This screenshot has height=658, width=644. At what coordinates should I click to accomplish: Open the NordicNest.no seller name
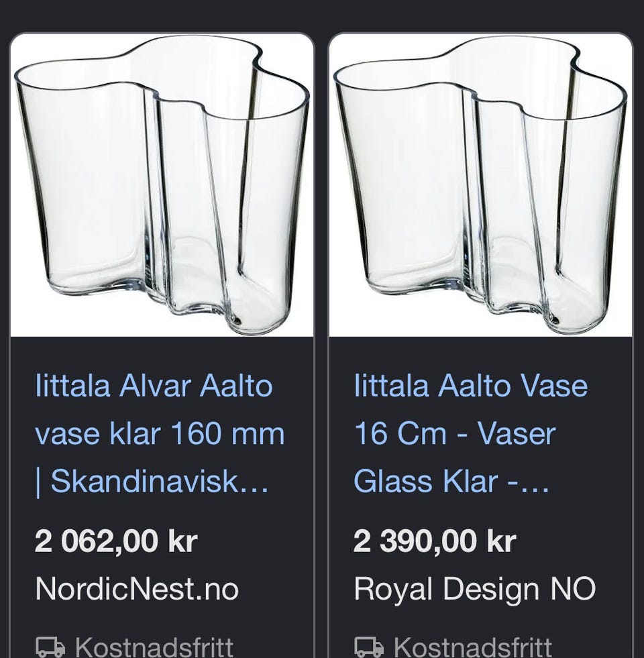[x=137, y=588]
